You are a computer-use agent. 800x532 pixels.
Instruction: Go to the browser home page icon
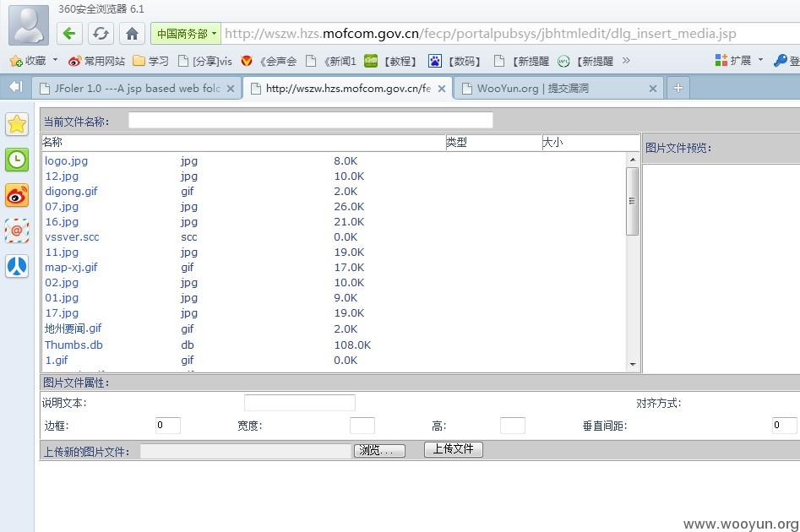(132, 34)
